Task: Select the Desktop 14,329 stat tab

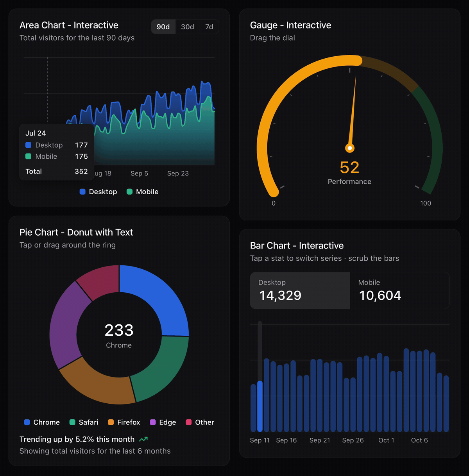Action: (300, 290)
